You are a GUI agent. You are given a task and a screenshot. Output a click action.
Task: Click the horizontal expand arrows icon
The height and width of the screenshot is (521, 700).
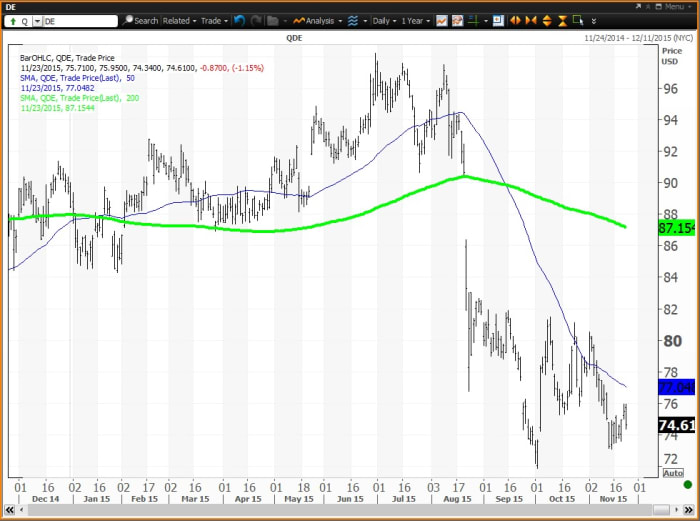point(516,20)
